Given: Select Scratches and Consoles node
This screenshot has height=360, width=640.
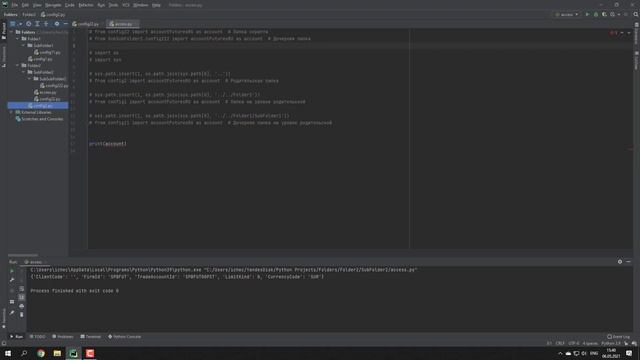Looking at the screenshot, I should click(40, 119).
